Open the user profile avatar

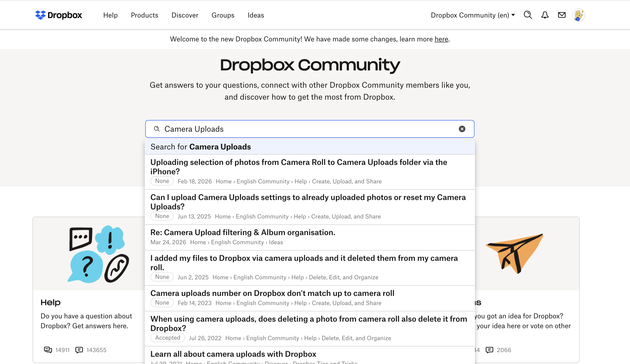[x=578, y=15]
